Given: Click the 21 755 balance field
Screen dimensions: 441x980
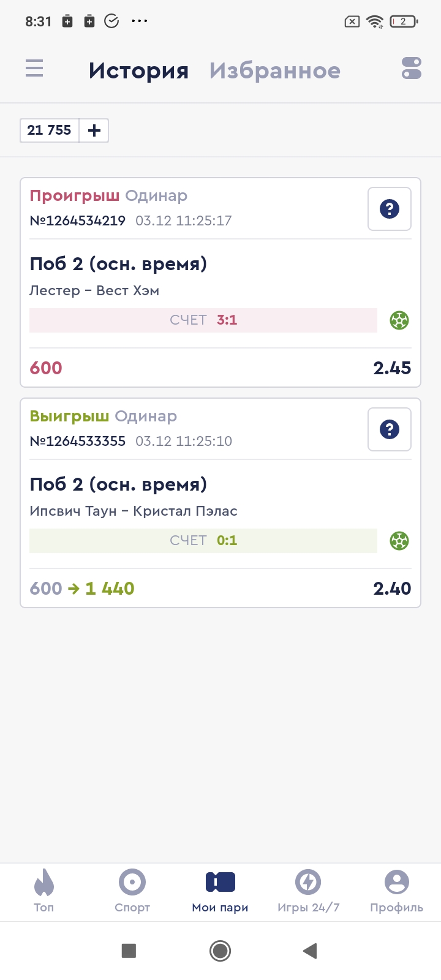Looking at the screenshot, I should [x=50, y=130].
